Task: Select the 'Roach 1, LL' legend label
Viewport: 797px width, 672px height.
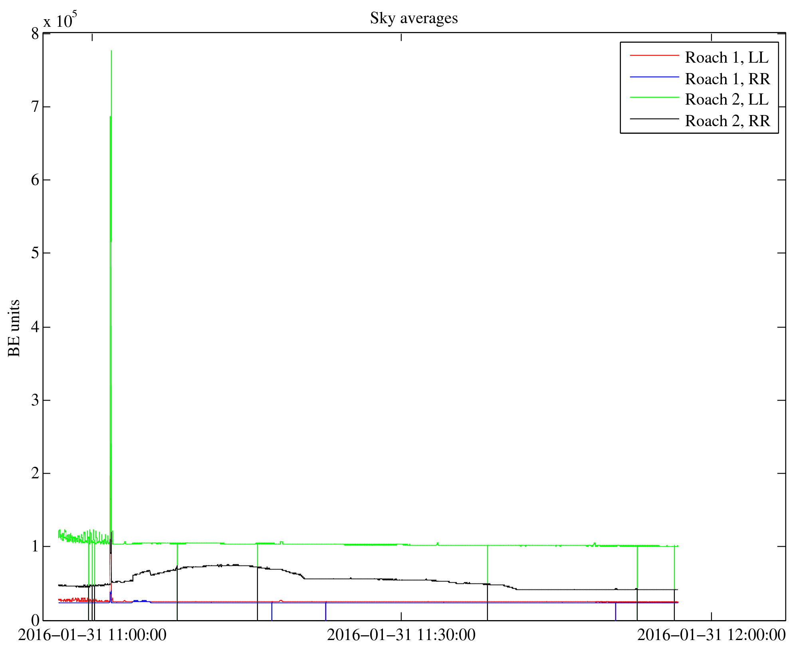Action: [x=726, y=57]
